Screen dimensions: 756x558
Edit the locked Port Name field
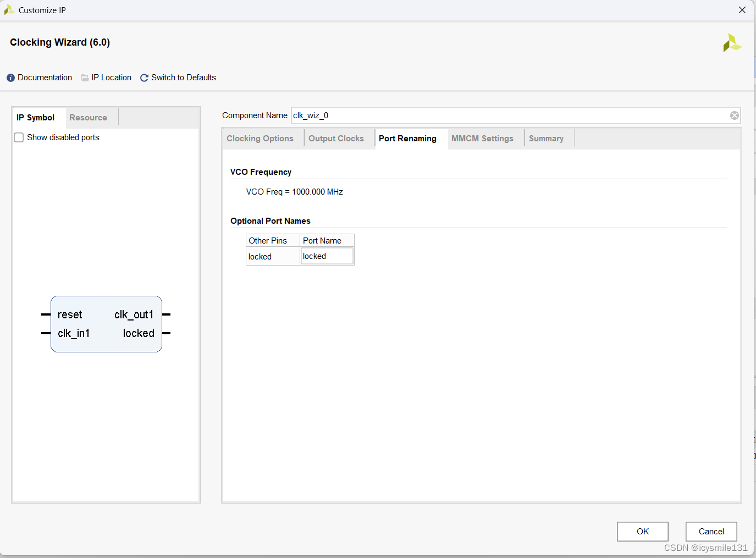(327, 256)
